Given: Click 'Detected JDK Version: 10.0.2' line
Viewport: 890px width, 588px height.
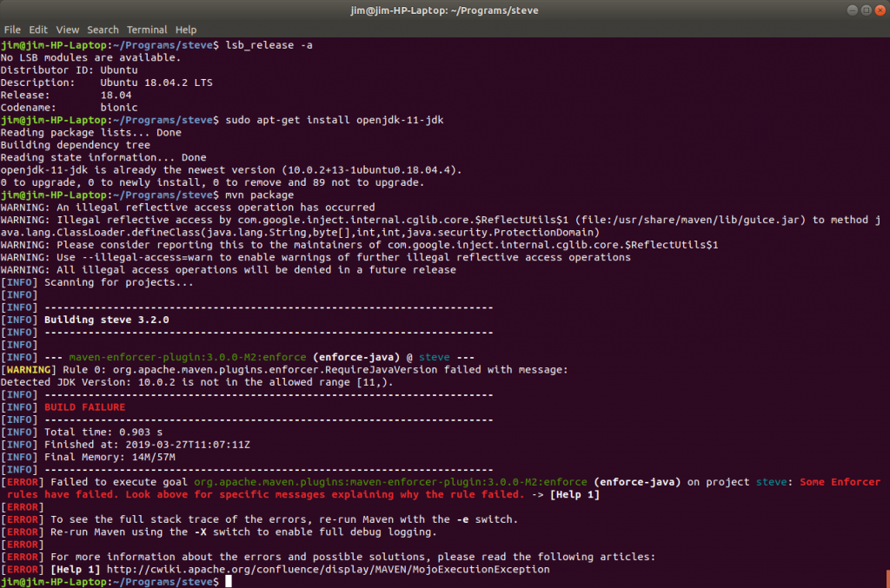Looking at the screenshot, I should point(197,382).
